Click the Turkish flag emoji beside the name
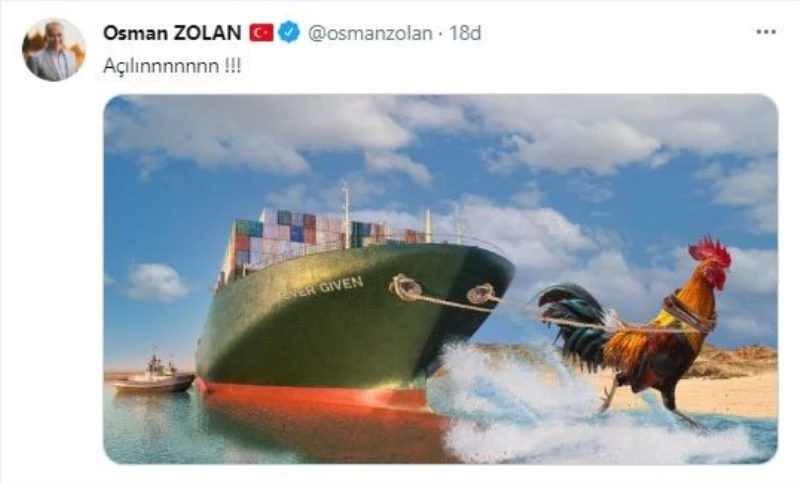The height and width of the screenshot is (482, 800). point(261,33)
